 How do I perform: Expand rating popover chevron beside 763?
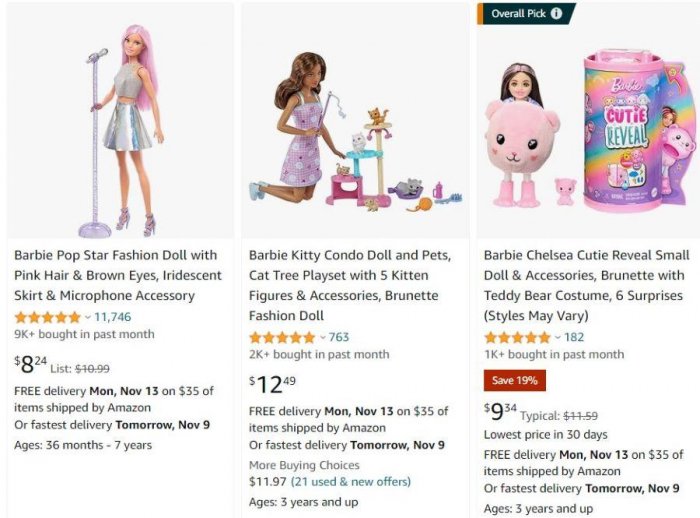click(322, 337)
